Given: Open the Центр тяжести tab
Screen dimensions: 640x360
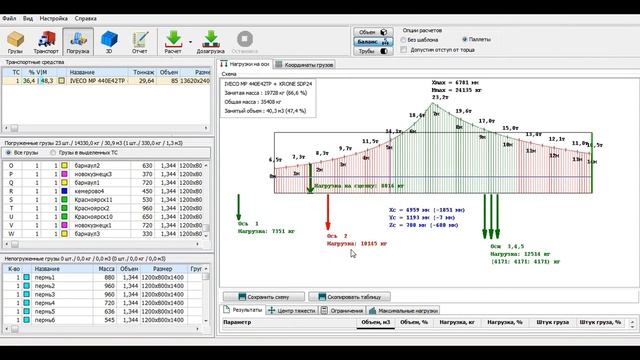Looking at the screenshot, I should click(x=292, y=311).
